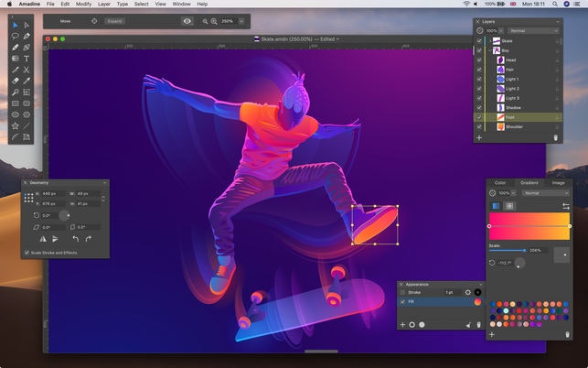
Task: Switch to the Color tab
Action: tap(500, 182)
